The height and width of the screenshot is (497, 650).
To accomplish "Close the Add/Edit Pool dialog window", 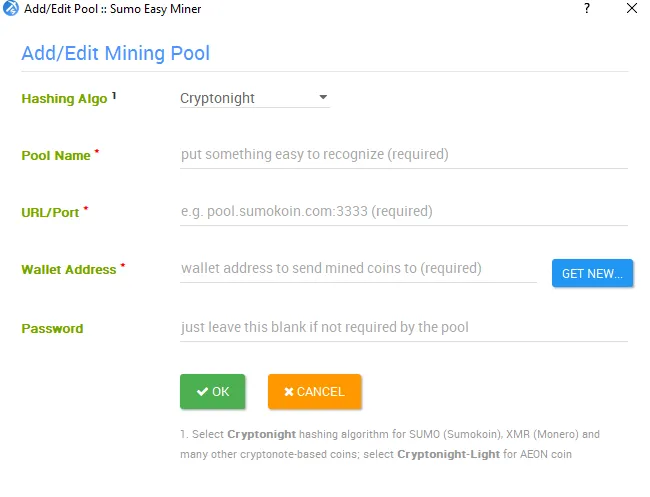I will pos(632,8).
